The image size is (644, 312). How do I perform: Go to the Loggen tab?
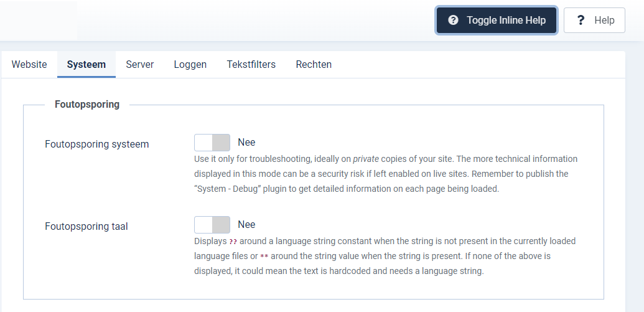point(190,64)
